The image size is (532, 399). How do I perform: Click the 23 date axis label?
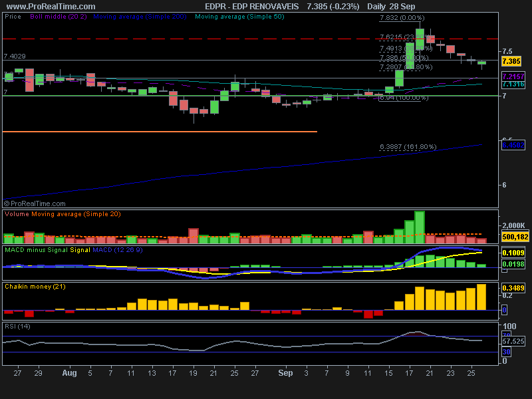pyautogui.click(x=450, y=373)
